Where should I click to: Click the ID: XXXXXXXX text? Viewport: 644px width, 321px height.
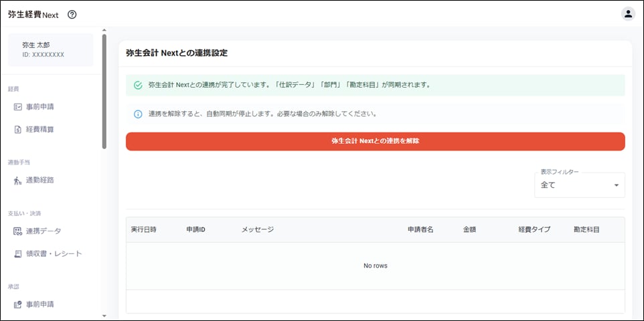point(43,55)
